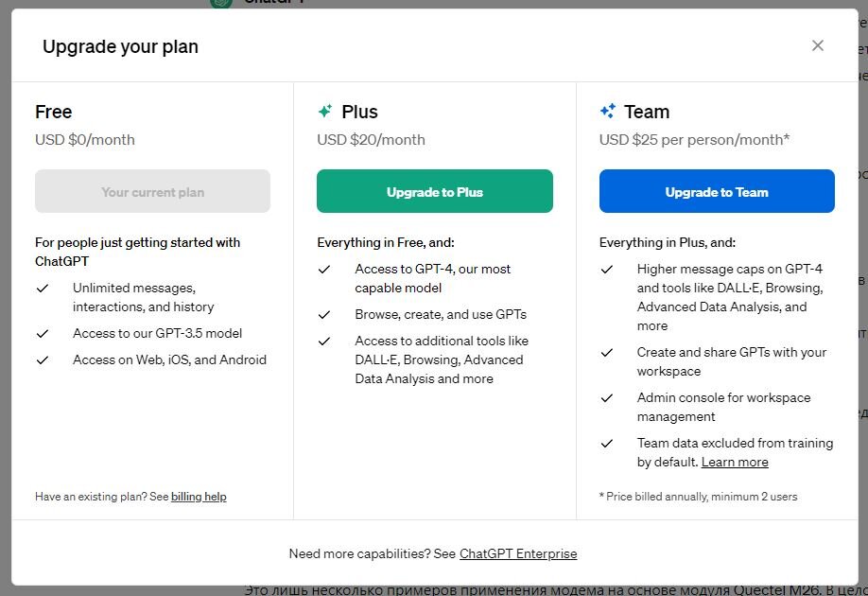Click the Upgrade to Plus button
868x596 pixels.
435,191
